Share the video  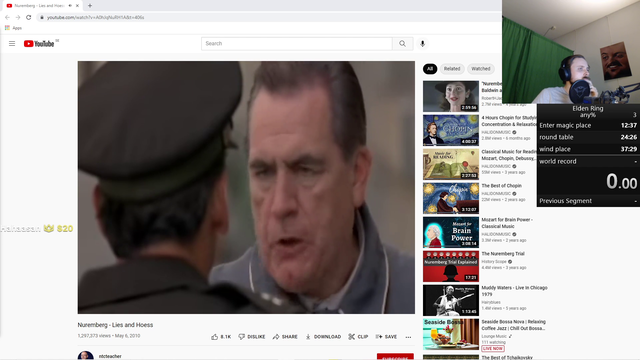285,337
